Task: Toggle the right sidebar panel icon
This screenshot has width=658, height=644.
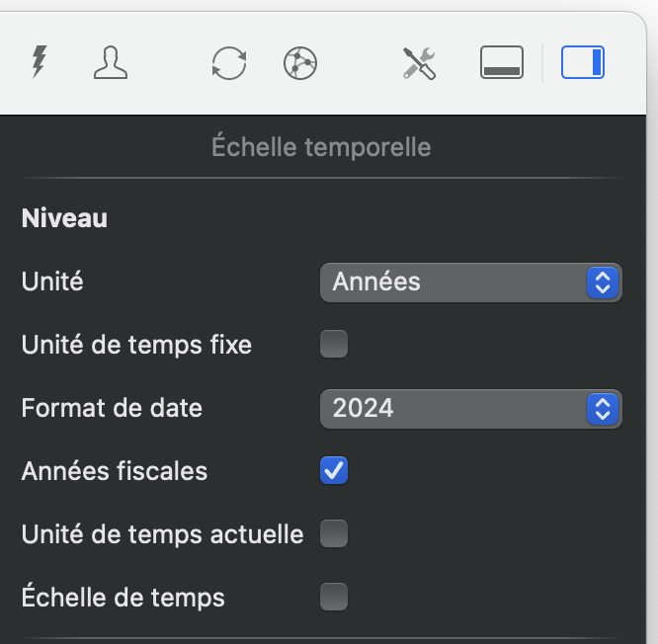Action: click(583, 64)
